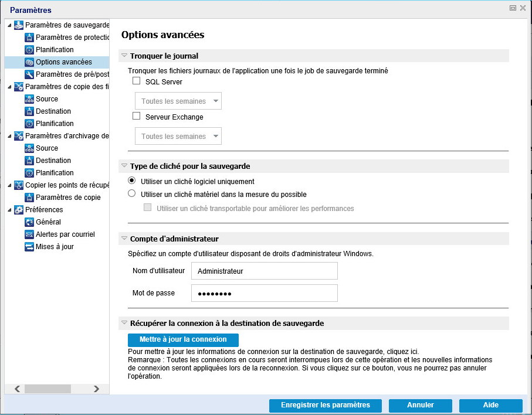Select Utiliser un cliché matériel option

131,193
